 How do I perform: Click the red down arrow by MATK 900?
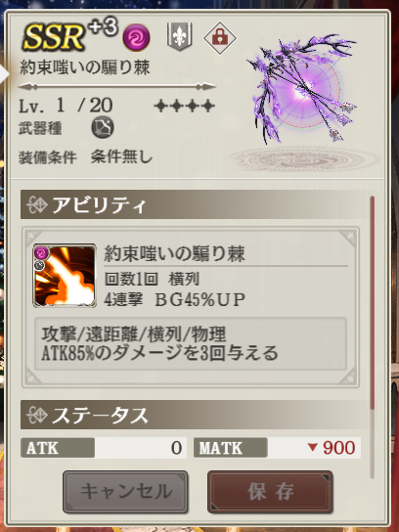click(313, 448)
